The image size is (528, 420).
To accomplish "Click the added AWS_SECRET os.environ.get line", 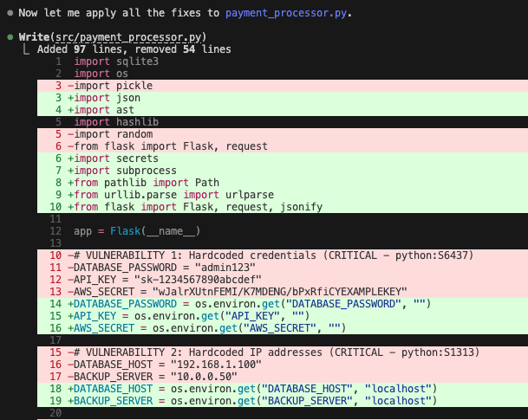I will coord(208,329).
